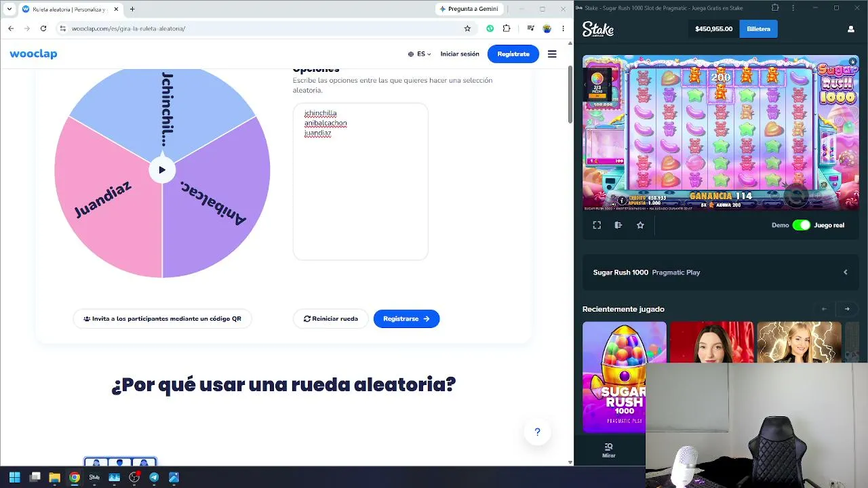The width and height of the screenshot is (868, 488).
Task: Click the Chrome address bar URL
Action: 128,28
